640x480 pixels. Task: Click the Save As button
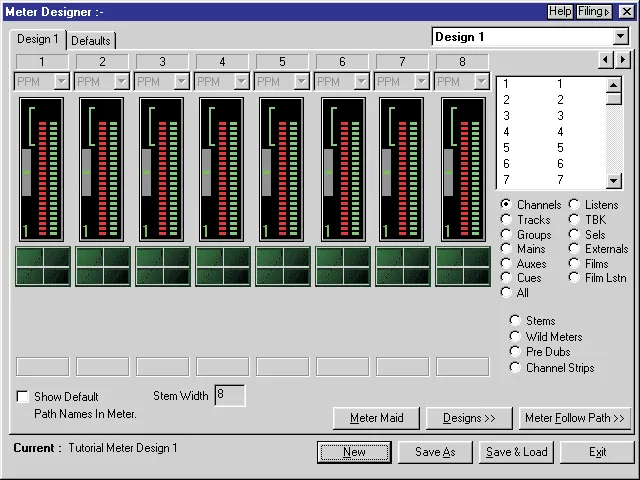[x=435, y=452]
